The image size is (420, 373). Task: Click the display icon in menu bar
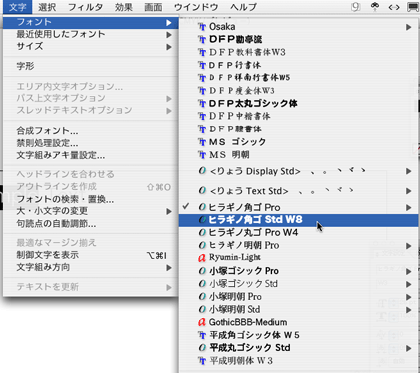pyautogui.click(x=413, y=7)
